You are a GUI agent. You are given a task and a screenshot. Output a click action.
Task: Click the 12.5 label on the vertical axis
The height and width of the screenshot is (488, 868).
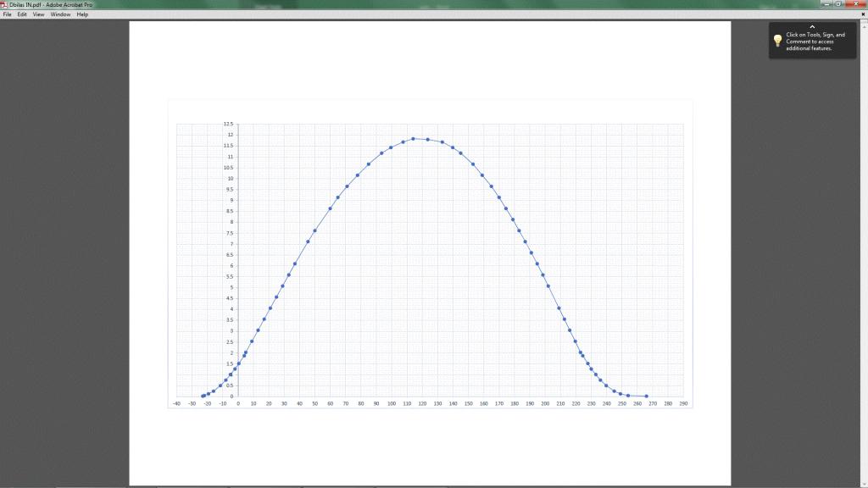(x=228, y=125)
